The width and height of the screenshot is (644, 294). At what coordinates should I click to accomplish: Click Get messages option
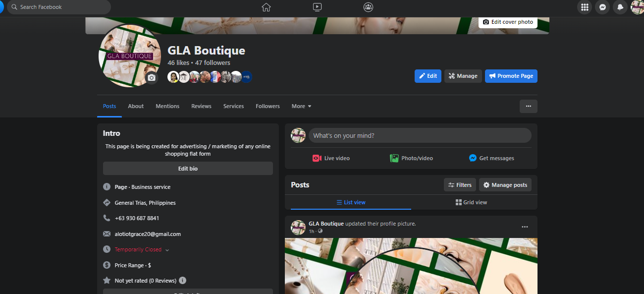491,158
